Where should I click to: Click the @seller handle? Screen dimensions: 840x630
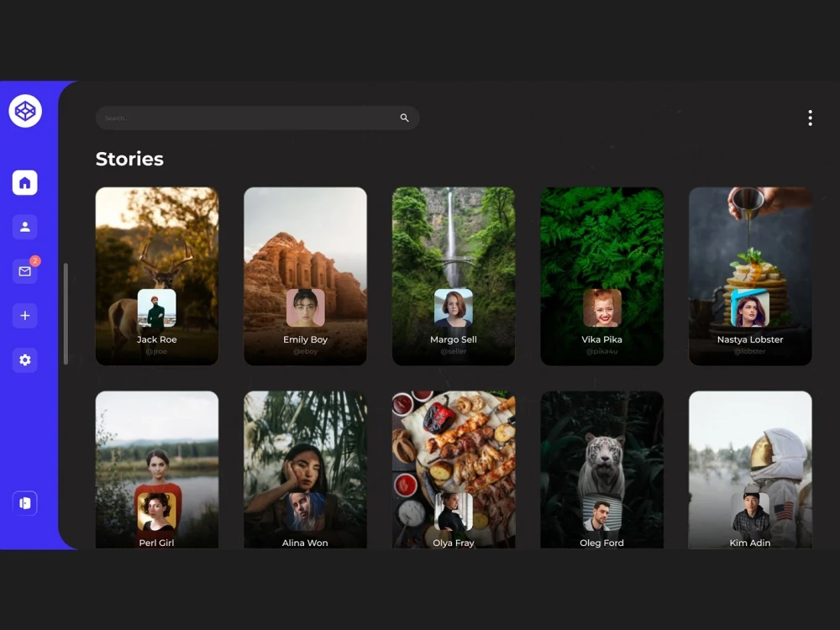454,351
